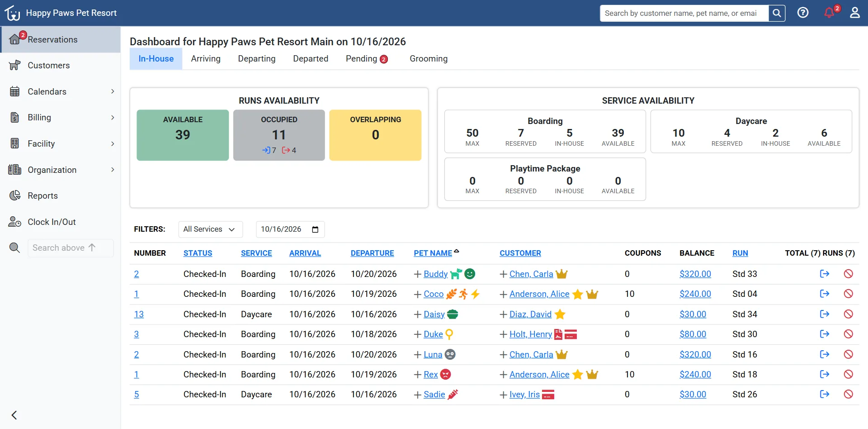Click the check-out icon for Daisy's row

[x=825, y=314]
